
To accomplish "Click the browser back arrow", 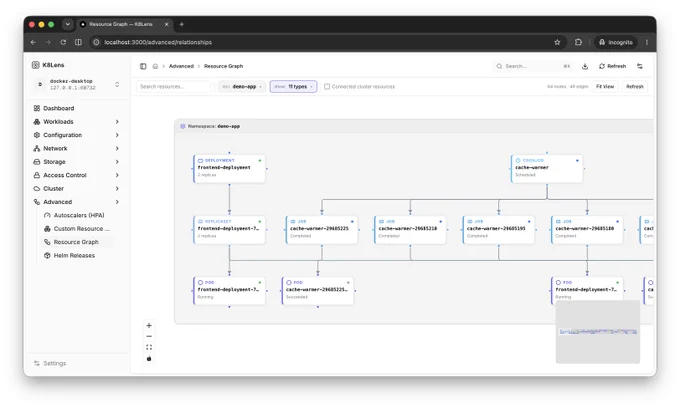I will 33,42.
